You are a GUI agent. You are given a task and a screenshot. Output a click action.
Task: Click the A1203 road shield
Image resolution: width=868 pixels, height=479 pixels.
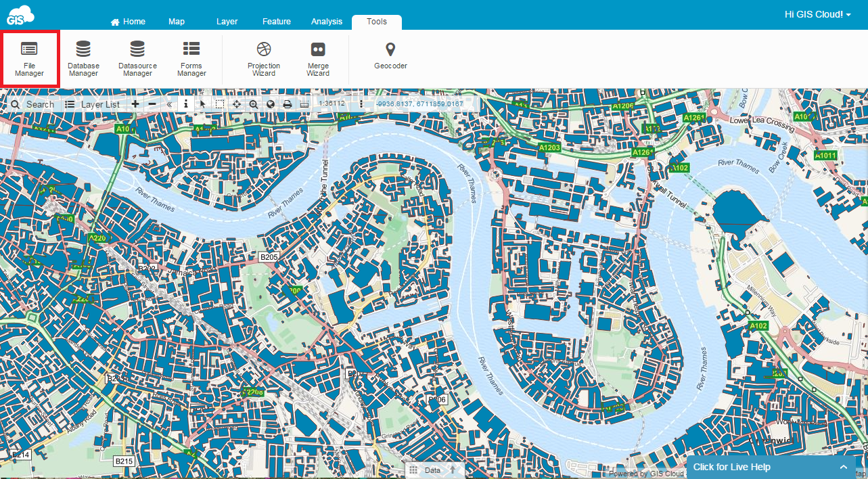549,147
